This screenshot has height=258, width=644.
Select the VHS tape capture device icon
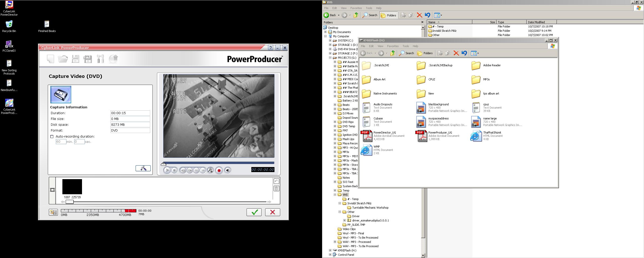coord(61,94)
